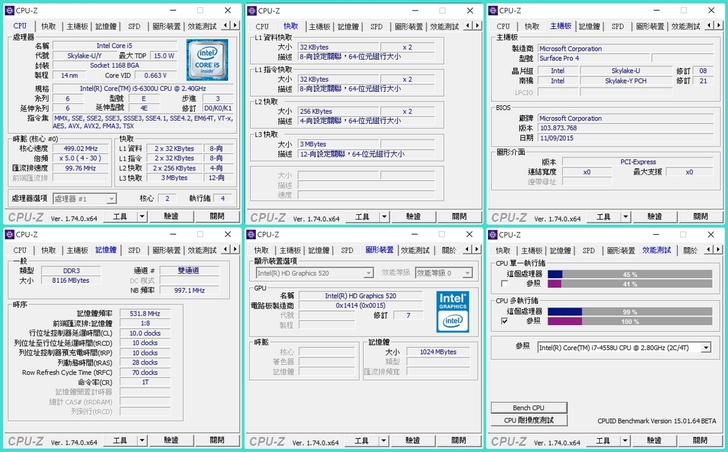The image size is (728, 452).
Task: Click the CPU-Z title bar icon in the memory window
Action: (x=9, y=235)
